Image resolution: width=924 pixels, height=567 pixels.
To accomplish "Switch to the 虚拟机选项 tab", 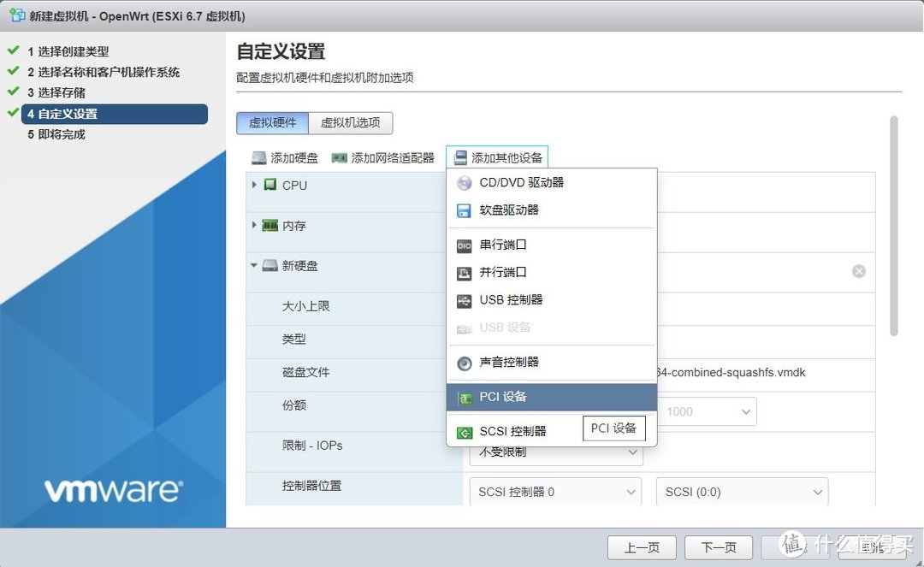I will (x=350, y=123).
